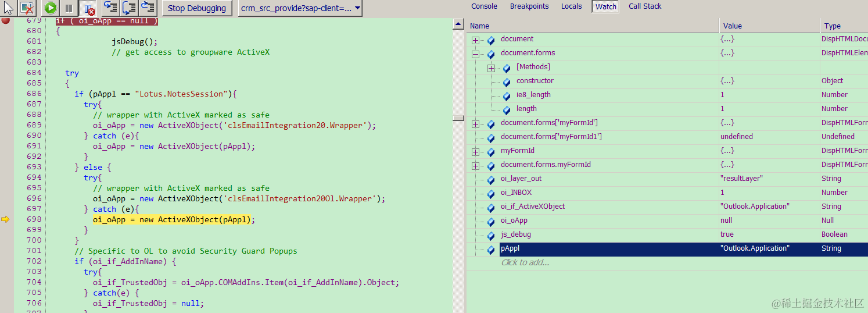Image resolution: width=868 pixels, height=313 pixels.
Task: Select the ie8_length property row
Action: 668,95
